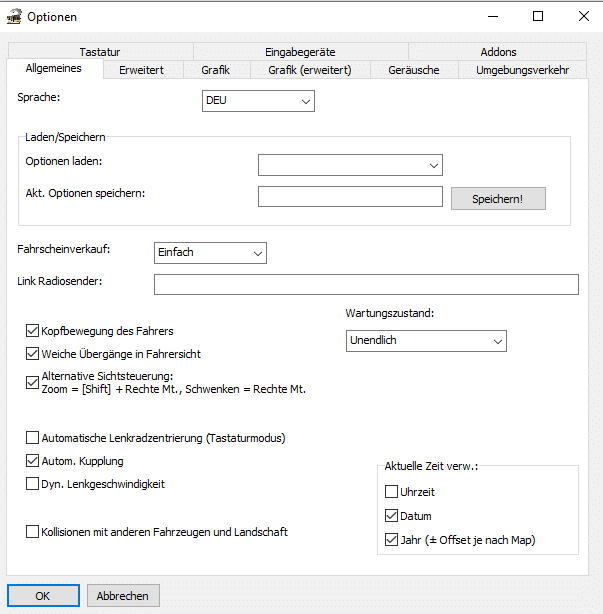
Task: Check the Uhrzeit checkbox
Action: tap(392, 492)
